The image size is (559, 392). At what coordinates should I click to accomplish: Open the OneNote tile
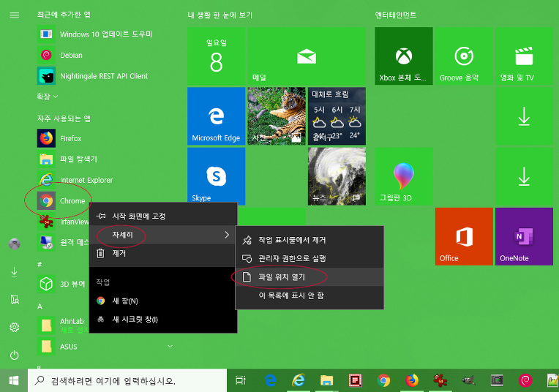tap(524, 237)
